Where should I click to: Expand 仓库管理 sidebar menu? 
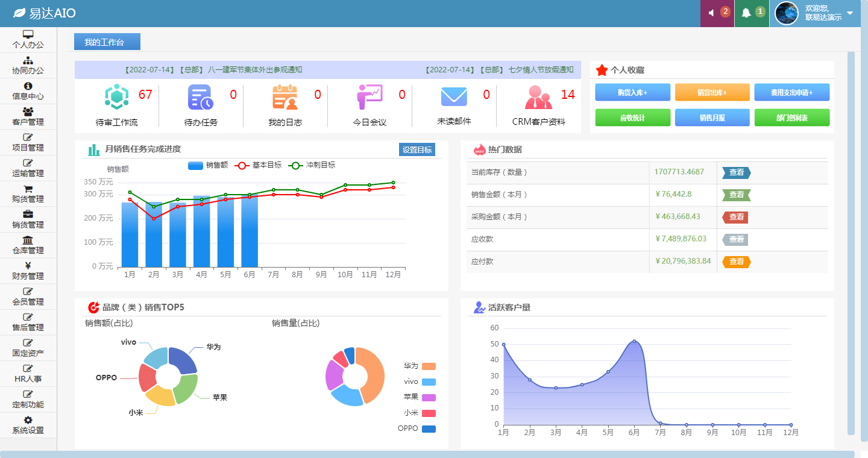coord(28,245)
